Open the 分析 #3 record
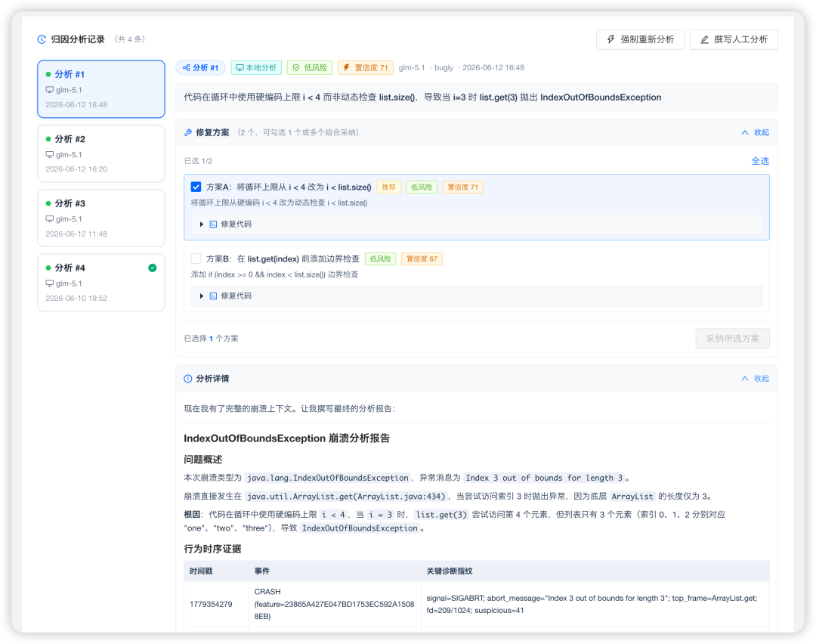Screen dimensions: 816x644 point(101,218)
